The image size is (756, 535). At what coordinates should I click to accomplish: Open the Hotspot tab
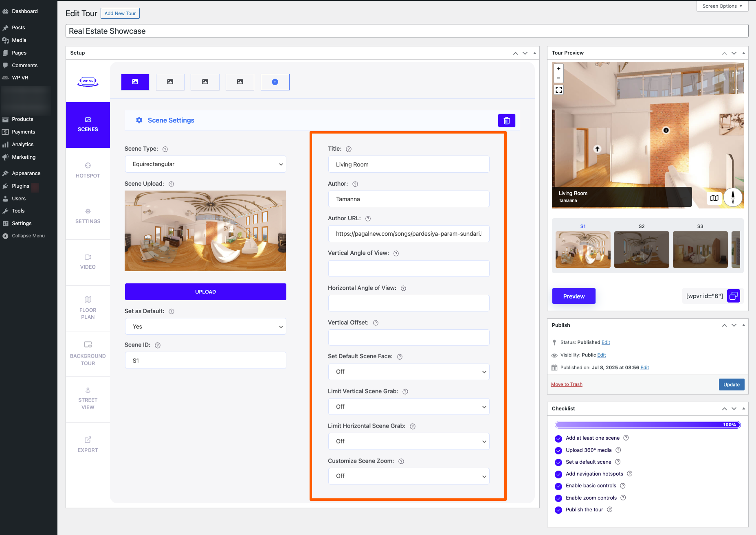pyautogui.click(x=88, y=171)
